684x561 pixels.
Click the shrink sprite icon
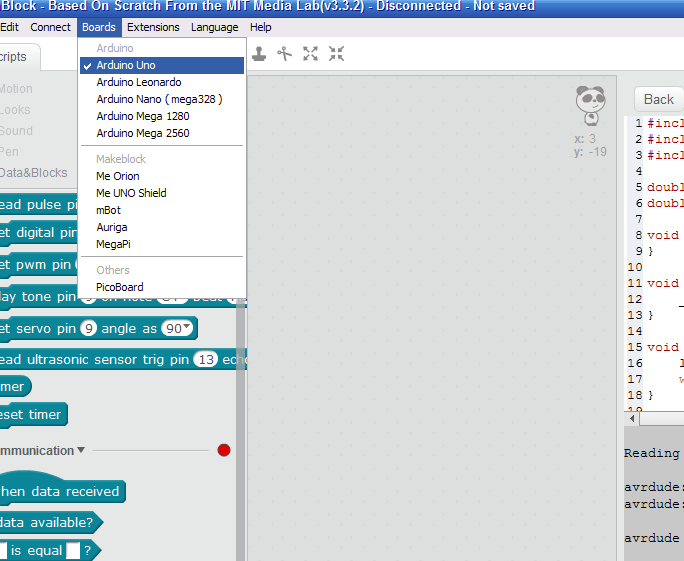(x=336, y=54)
